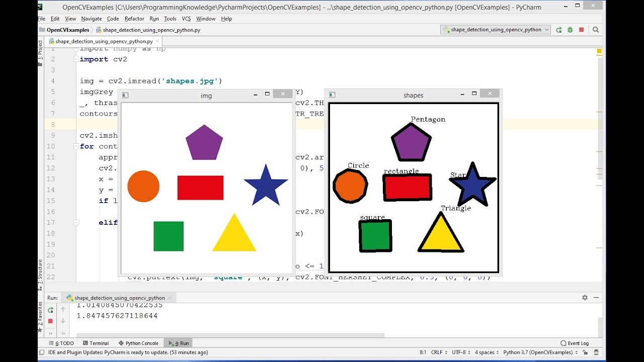Open the Window menu
644x362 pixels.
(206, 19)
